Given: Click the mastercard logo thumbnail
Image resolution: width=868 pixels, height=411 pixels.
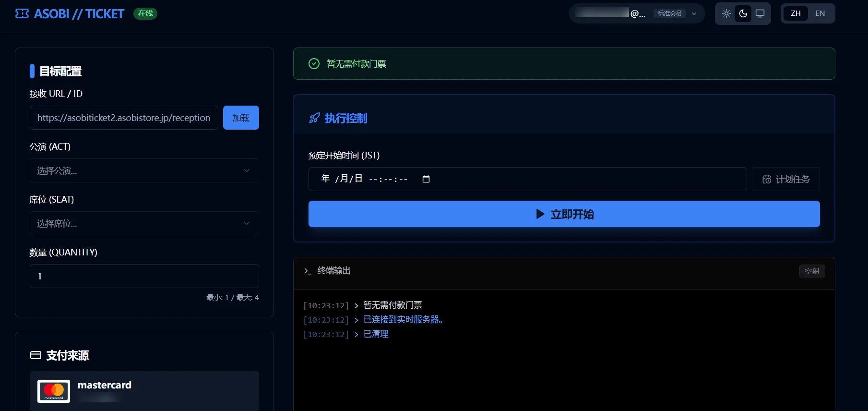Looking at the screenshot, I should [x=54, y=391].
